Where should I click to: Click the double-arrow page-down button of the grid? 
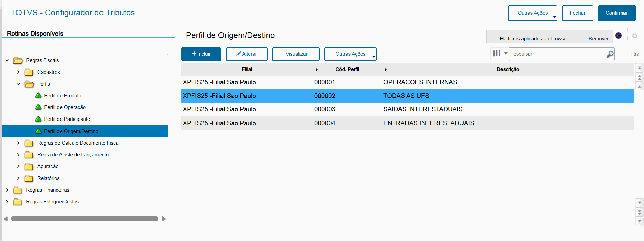click(x=639, y=212)
